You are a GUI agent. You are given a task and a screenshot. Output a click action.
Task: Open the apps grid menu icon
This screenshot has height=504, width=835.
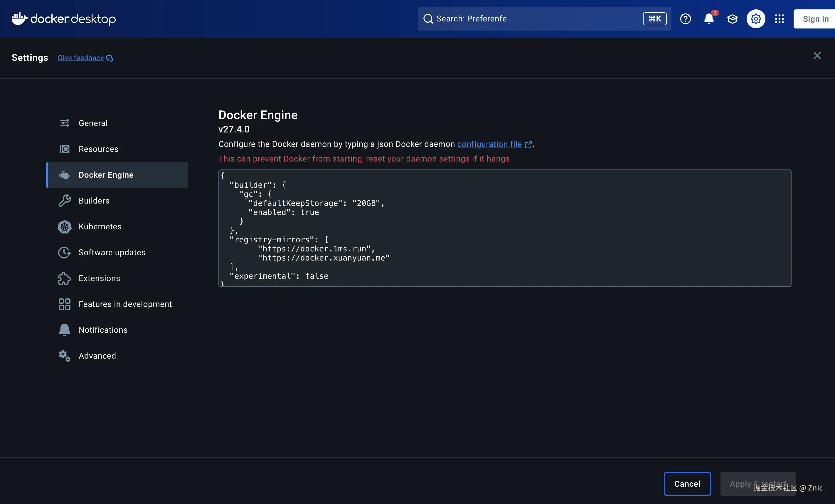779,19
